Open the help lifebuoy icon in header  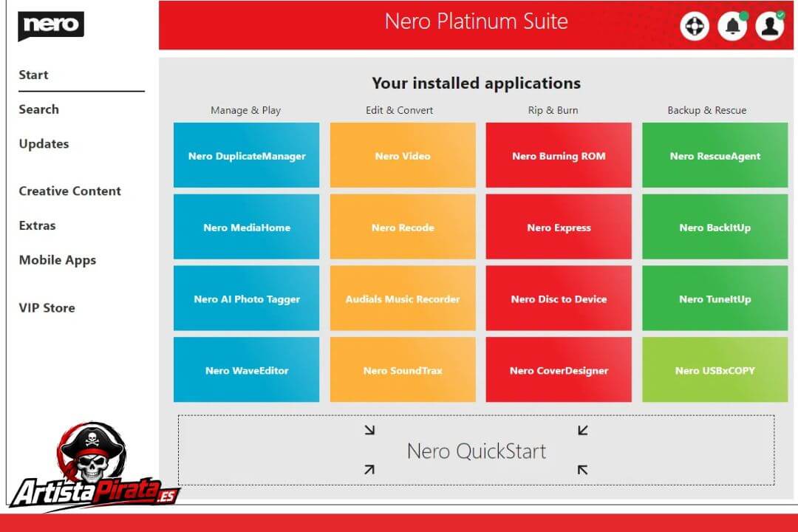694,25
